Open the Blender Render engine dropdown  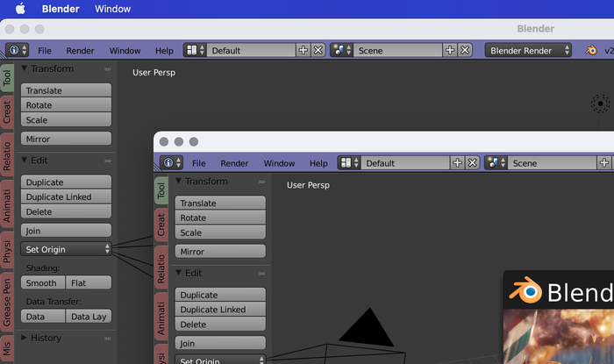[528, 51]
